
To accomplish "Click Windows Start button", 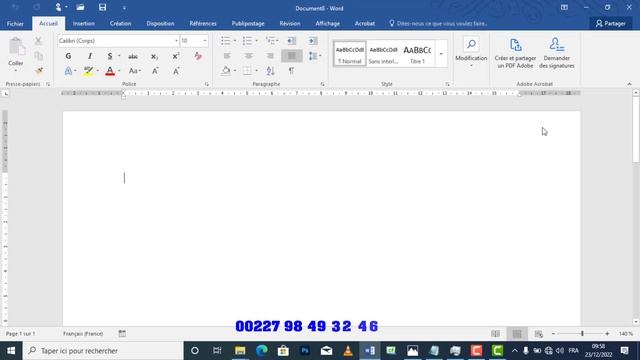I will pos(11,351).
